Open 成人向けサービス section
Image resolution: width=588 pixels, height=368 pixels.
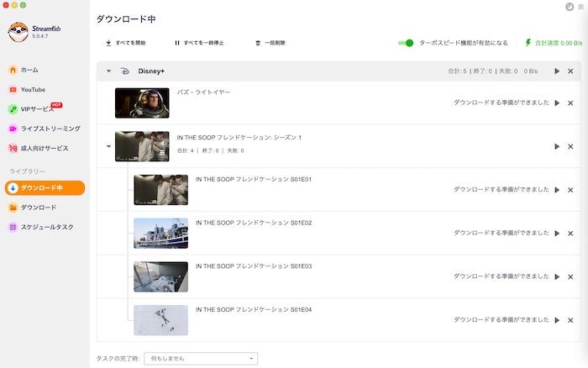[39, 148]
